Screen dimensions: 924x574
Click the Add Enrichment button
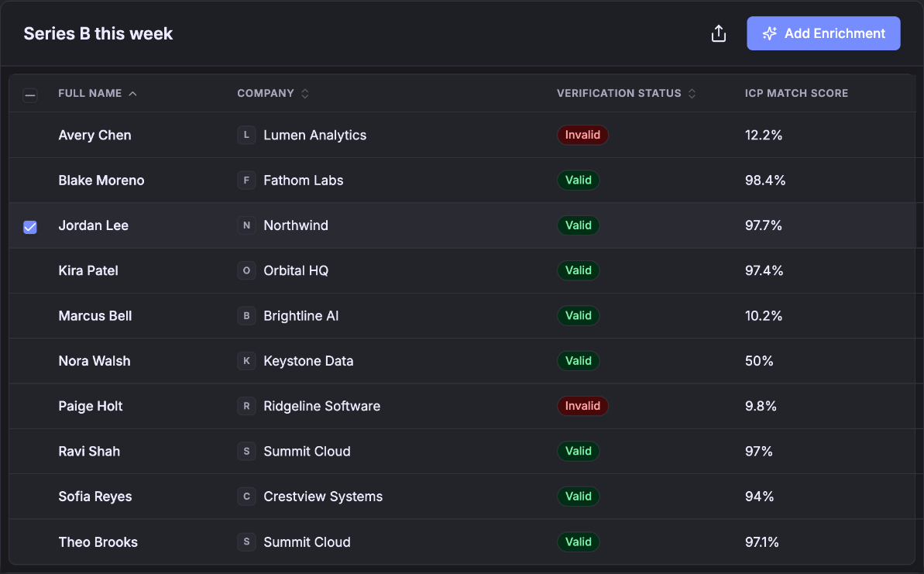(823, 33)
